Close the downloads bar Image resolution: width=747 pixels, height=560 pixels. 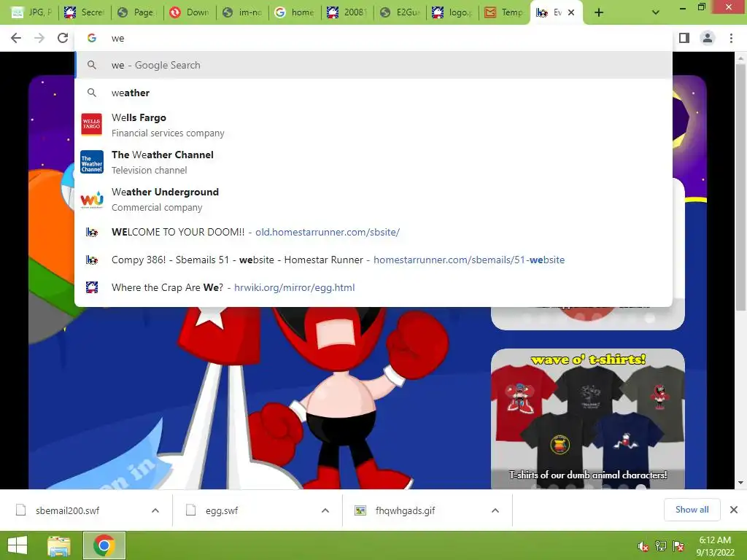(734, 510)
